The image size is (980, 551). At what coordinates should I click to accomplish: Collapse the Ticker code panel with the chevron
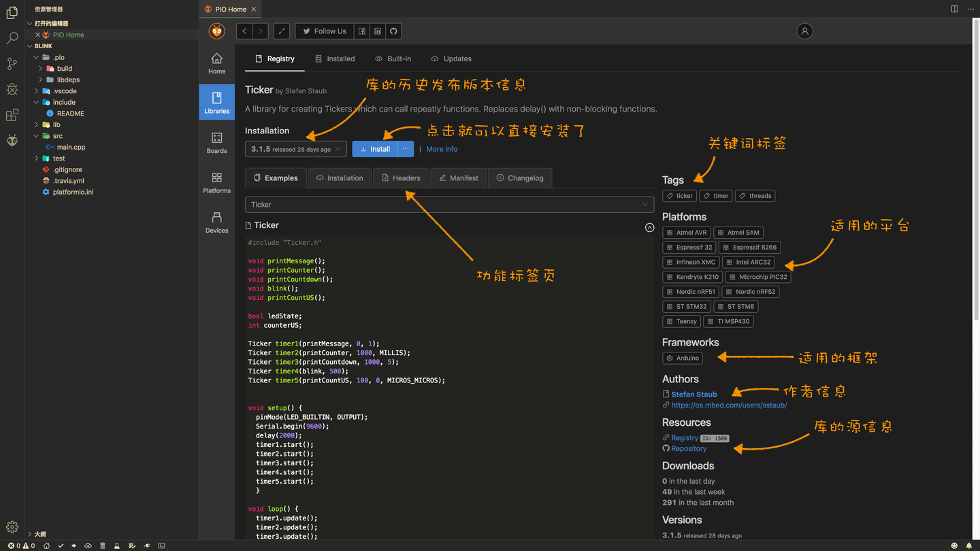tap(649, 227)
